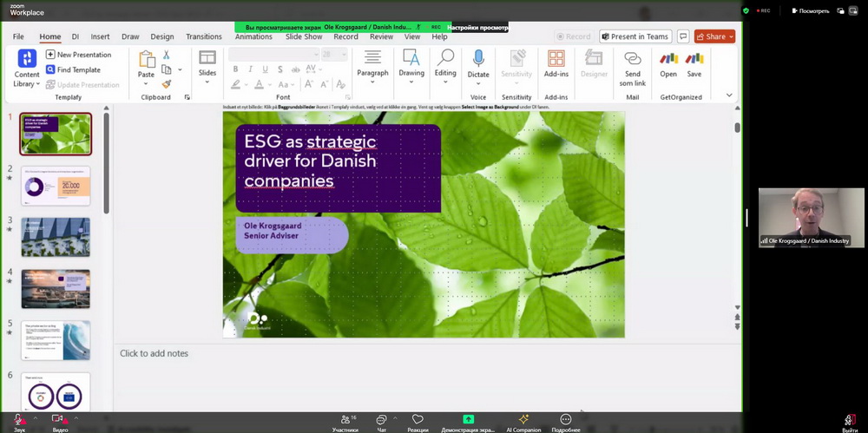
Task: Switch to the Insert tab
Action: pos(100,36)
